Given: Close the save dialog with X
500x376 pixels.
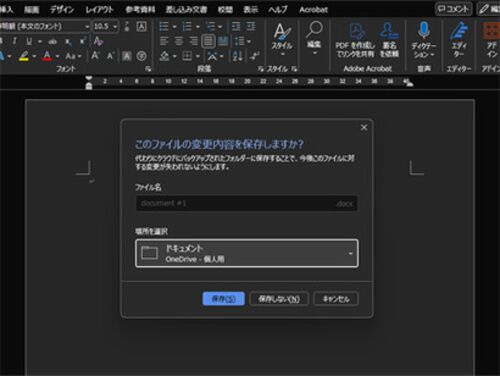Looking at the screenshot, I should (364, 127).
